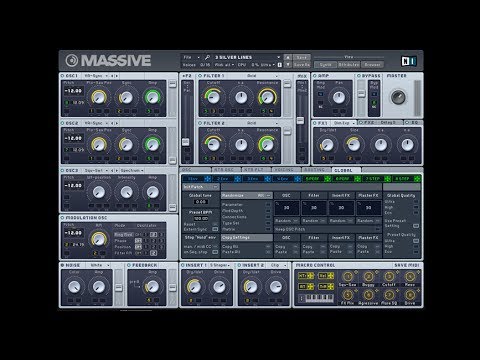Open the OSC1 wavetable dropdown

coord(96,76)
